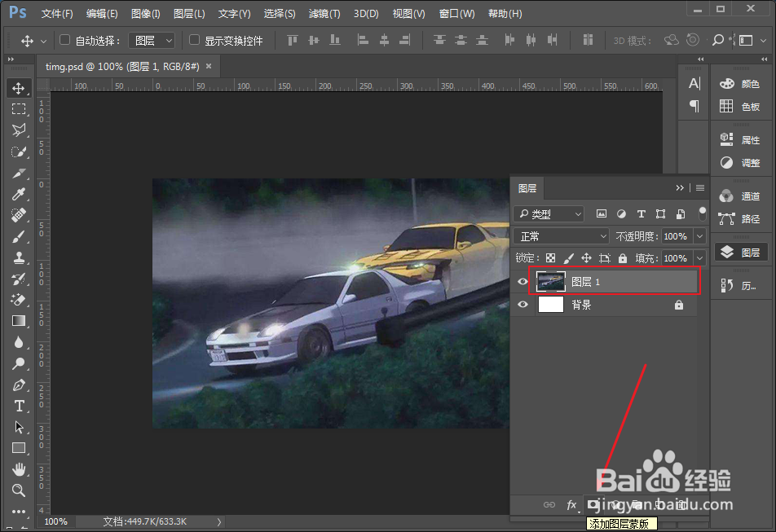This screenshot has width=776, height=532.
Task: Open the 滤镜(T) menu
Action: pyautogui.click(x=324, y=13)
